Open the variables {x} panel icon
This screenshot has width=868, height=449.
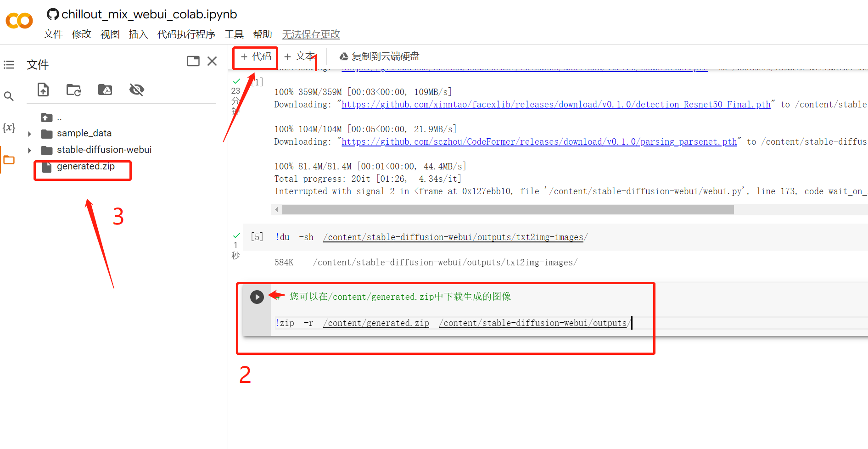pos(9,128)
